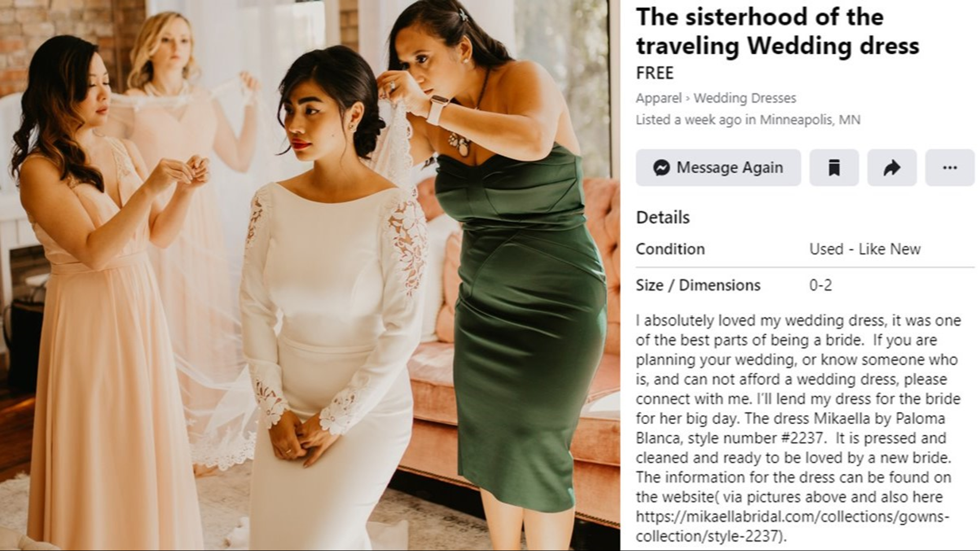Click the Listed a week ago text
This screenshot has width=980, height=551.
point(689,120)
